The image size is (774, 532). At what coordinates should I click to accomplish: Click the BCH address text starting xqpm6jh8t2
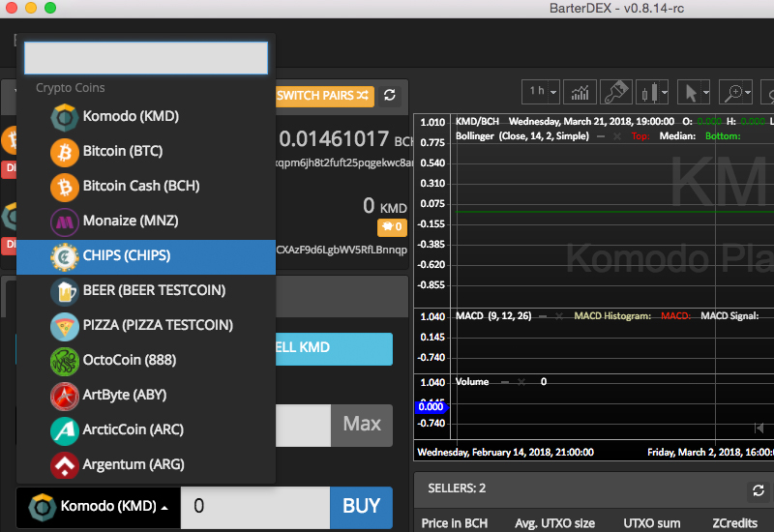click(x=344, y=163)
